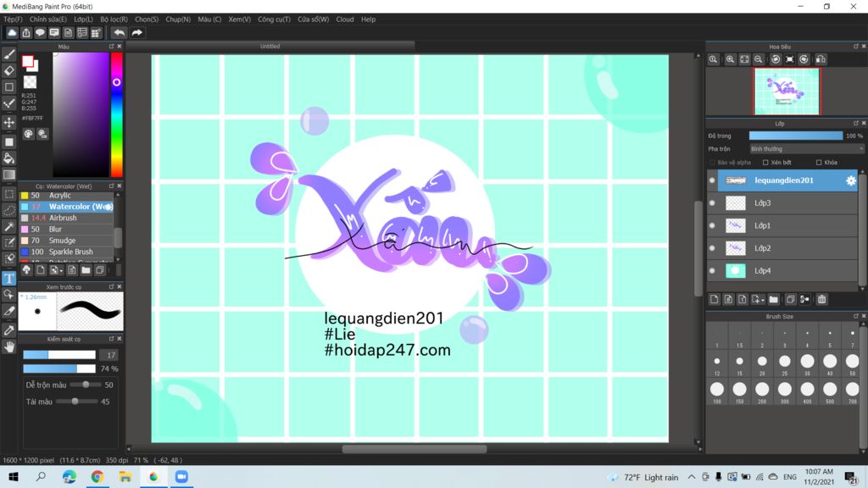This screenshot has width=868, height=488.
Task: Open Lớp(L) menu
Action: tap(84, 19)
